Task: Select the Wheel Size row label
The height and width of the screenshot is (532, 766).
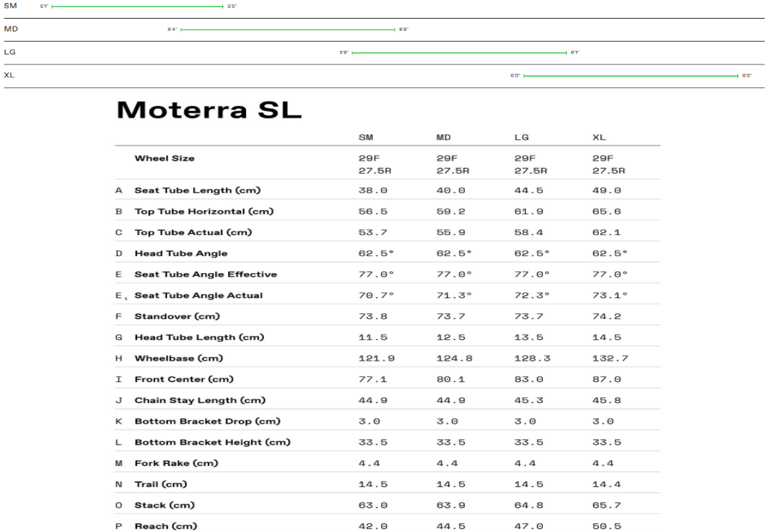Action: click(x=164, y=158)
